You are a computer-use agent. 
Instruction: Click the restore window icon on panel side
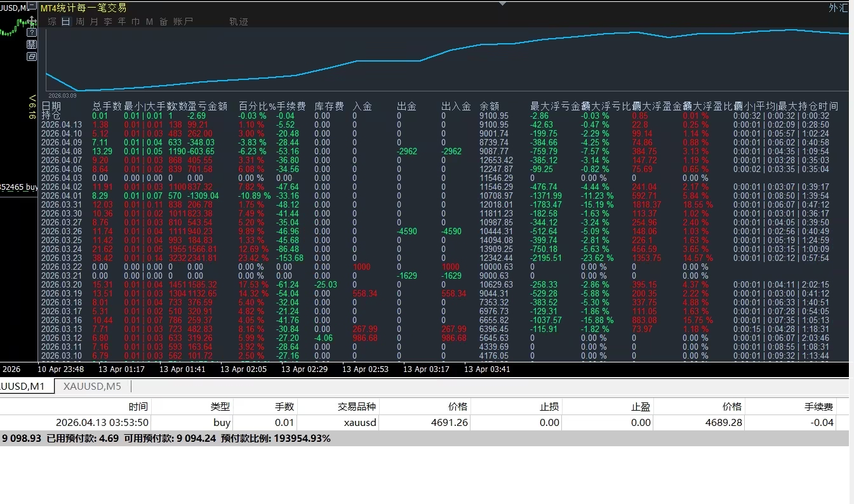[32, 56]
